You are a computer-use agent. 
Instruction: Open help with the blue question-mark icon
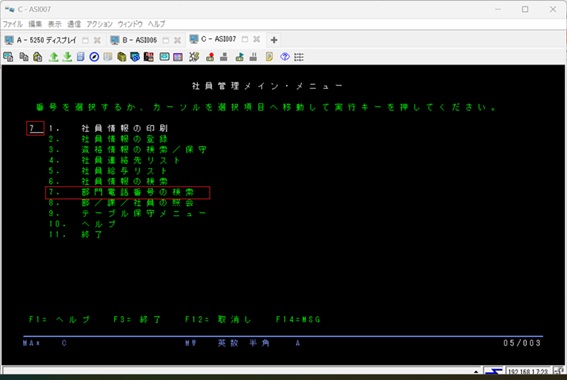tap(285, 57)
